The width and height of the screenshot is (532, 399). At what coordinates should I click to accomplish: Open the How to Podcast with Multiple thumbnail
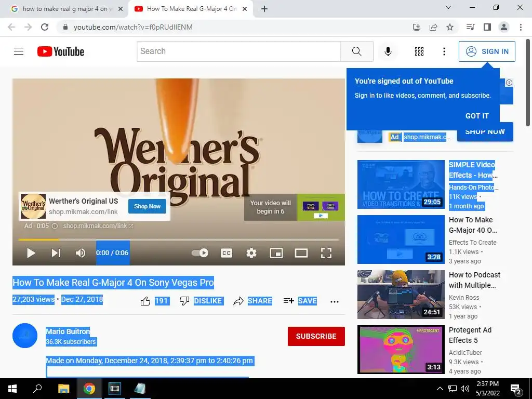pyautogui.click(x=401, y=295)
